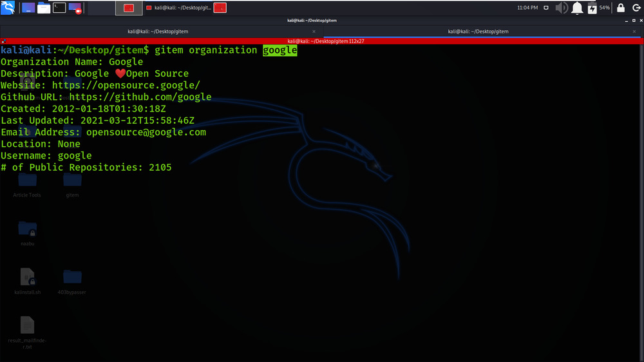644x362 pixels.
Task: Click the https://github.com/google URL
Action: point(140,97)
